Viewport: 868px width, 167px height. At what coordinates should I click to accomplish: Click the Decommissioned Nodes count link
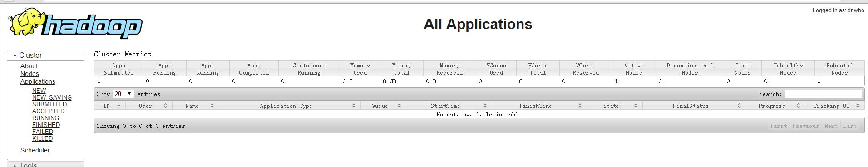pyautogui.click(x=660, y=81)
